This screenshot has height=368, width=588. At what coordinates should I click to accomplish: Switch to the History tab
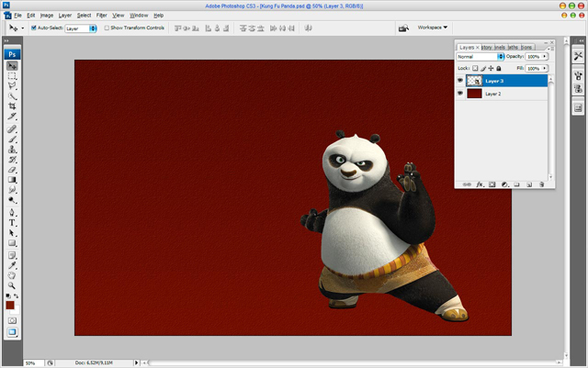(487, 47)
